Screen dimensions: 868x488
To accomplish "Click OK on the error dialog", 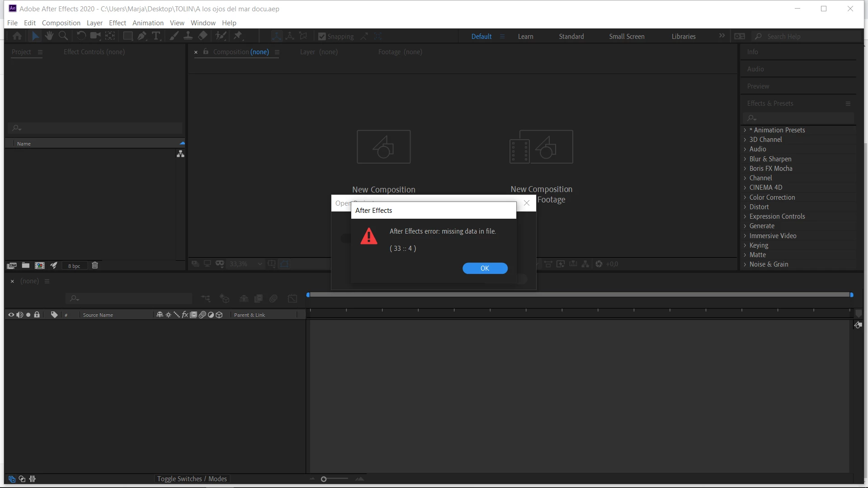I will coord(485,268).
